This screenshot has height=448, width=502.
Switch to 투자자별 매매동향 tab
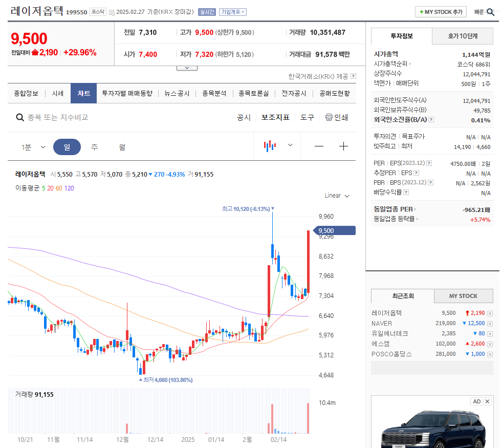point(127,94)
